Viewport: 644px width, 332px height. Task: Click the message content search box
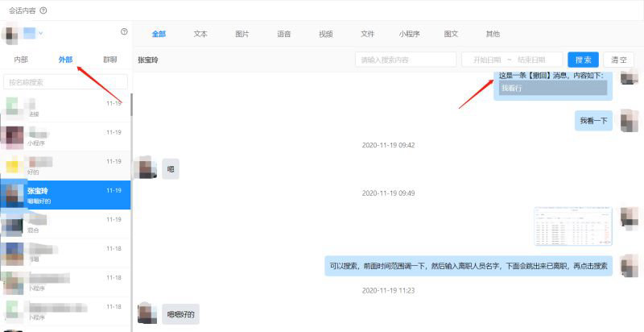[405, 60]
